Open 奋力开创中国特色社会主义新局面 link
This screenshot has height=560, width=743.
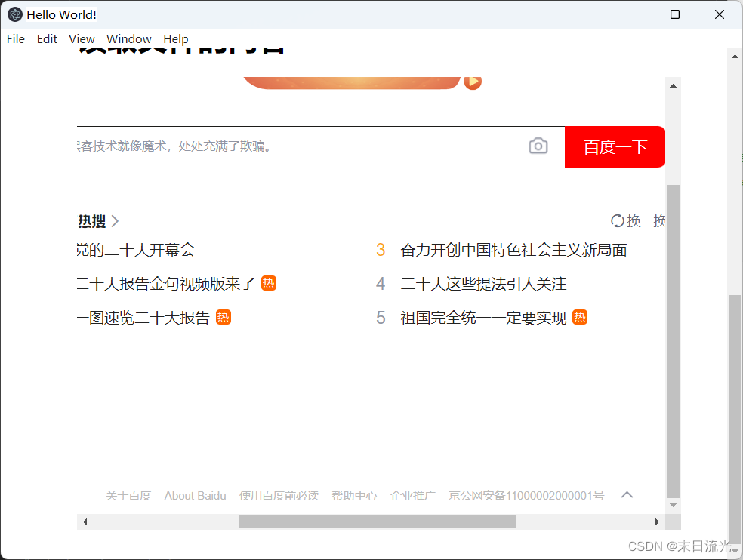513,250
